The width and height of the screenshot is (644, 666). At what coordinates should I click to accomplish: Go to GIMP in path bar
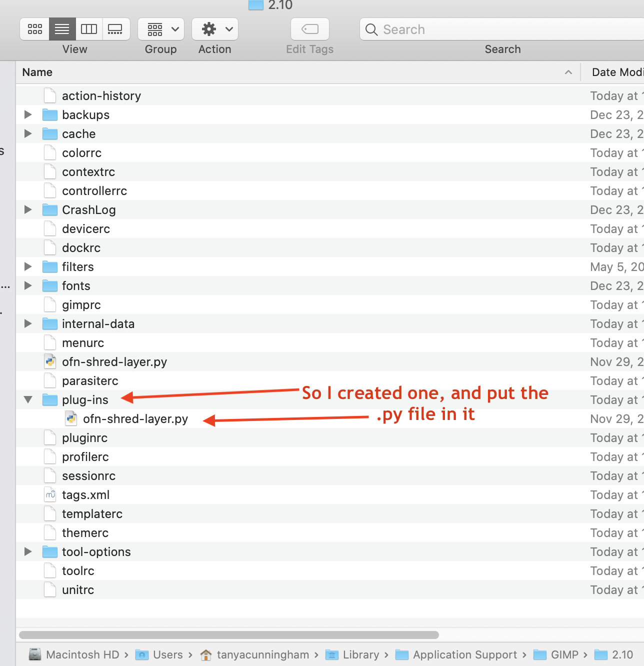point(556,654)
